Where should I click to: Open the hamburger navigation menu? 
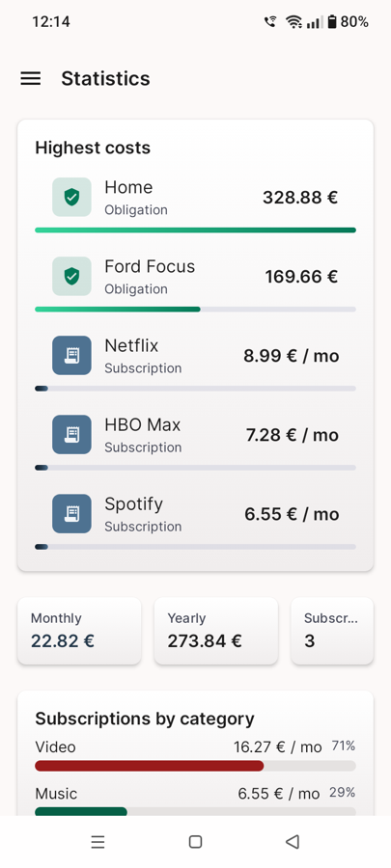coord(31,79)
